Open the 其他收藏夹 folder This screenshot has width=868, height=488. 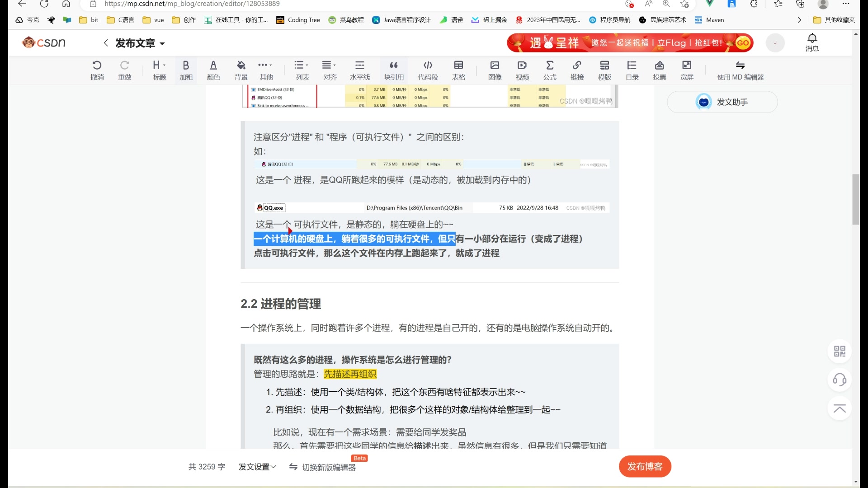[834, 20]
